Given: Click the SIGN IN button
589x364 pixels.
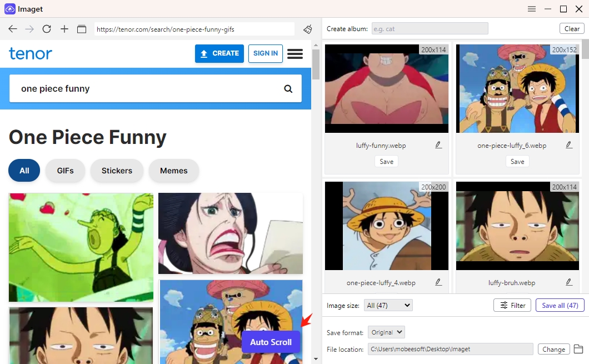Looking at the screenshot, I should point(266,53).
